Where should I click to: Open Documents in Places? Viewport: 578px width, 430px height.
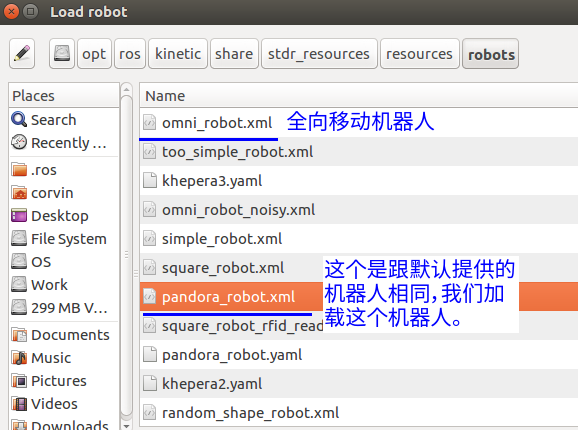[64, 335]
